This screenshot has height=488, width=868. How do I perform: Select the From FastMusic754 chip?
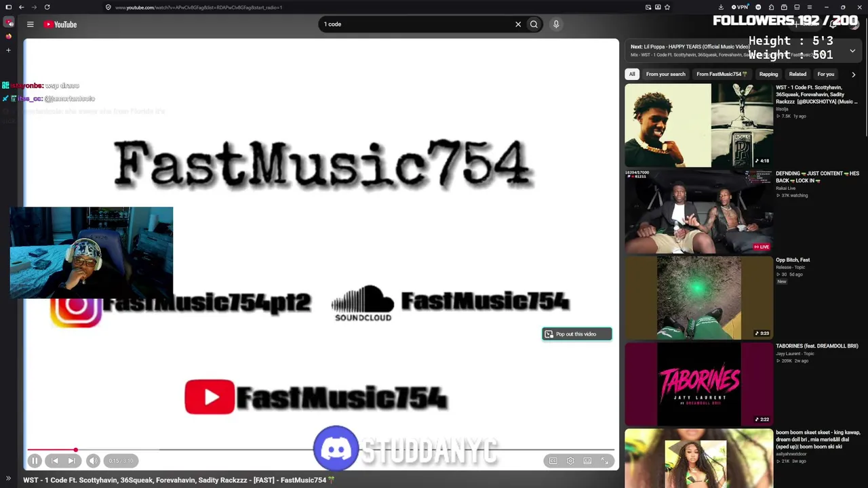pyautogui.click(x=722, y=74)
